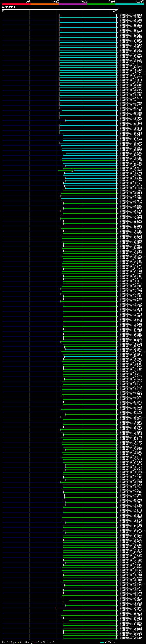Select UniRef100_P93263 label
This screenshot has width=146, height=644.
[x=131, y=130]
